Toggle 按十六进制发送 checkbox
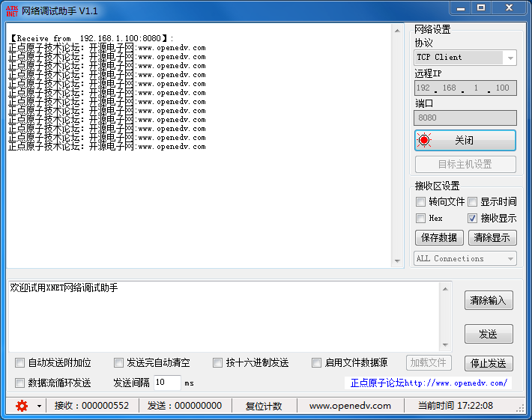The image size is (532, 420). 217,362
